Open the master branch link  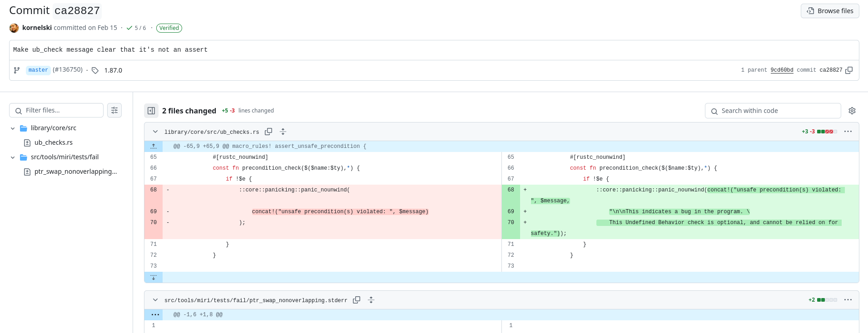tap(38, 70)
